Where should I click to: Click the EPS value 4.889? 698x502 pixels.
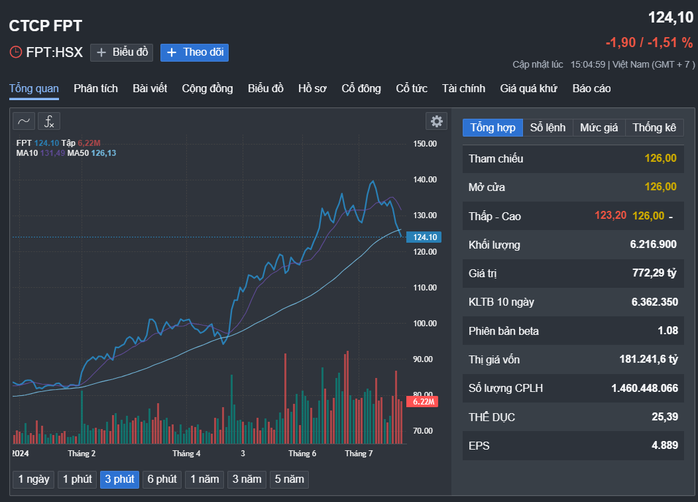(665, 445)
